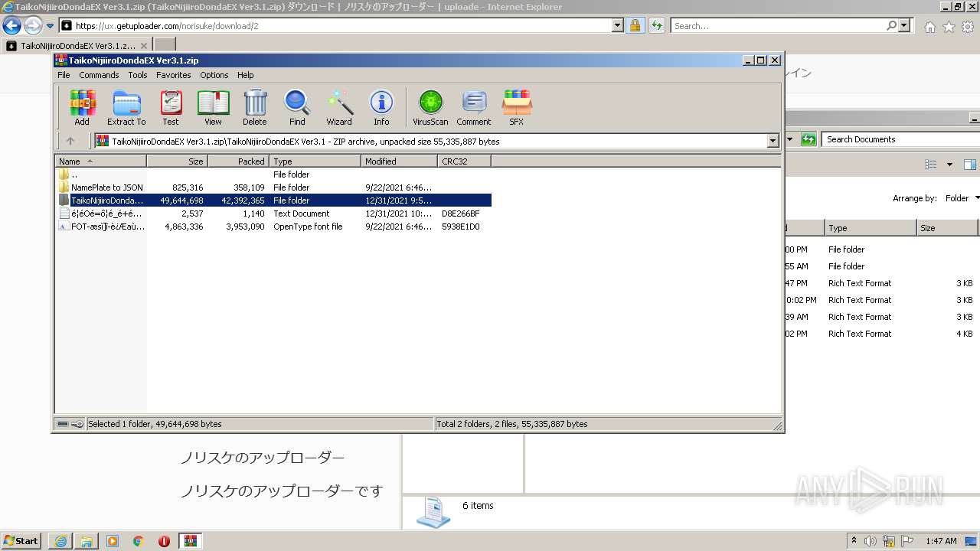Sort by Type column header
The width and height of the screenshot is (980, 551).
pos(315,161)
